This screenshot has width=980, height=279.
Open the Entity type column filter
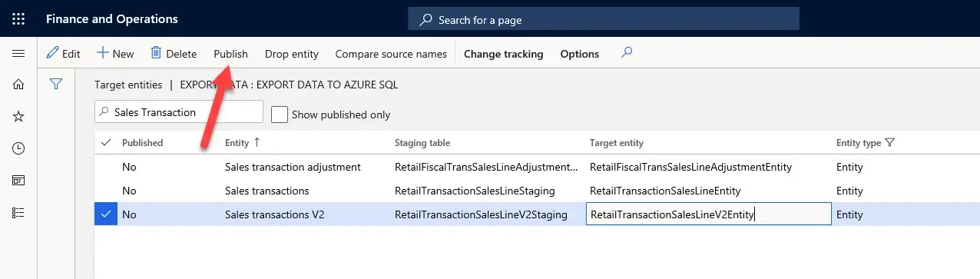[x=890, y=142]
